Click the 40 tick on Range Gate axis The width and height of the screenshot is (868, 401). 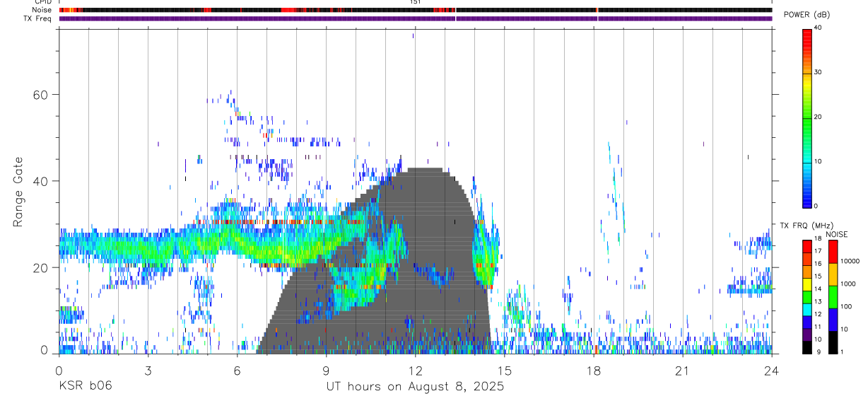41,181
